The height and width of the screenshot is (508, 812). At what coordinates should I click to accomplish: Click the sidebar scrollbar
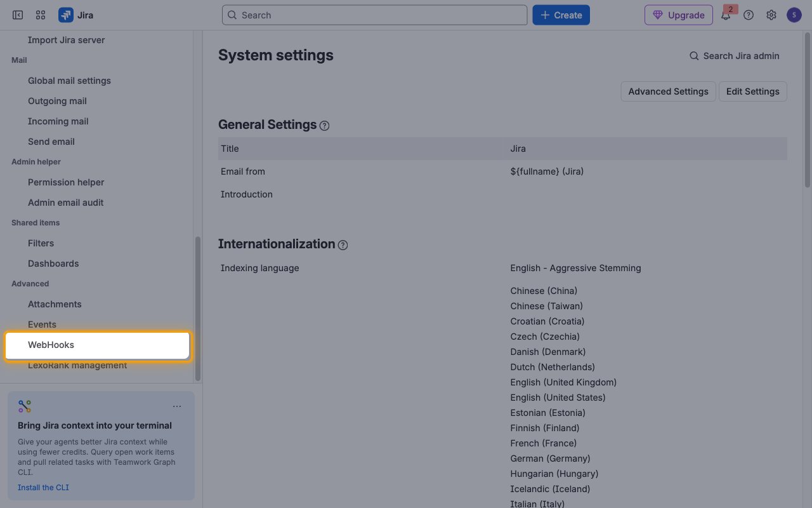197,309
